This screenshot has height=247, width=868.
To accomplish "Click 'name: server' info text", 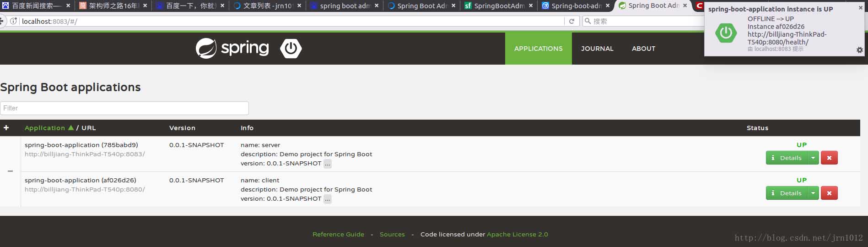I will [x=260, y=145].
